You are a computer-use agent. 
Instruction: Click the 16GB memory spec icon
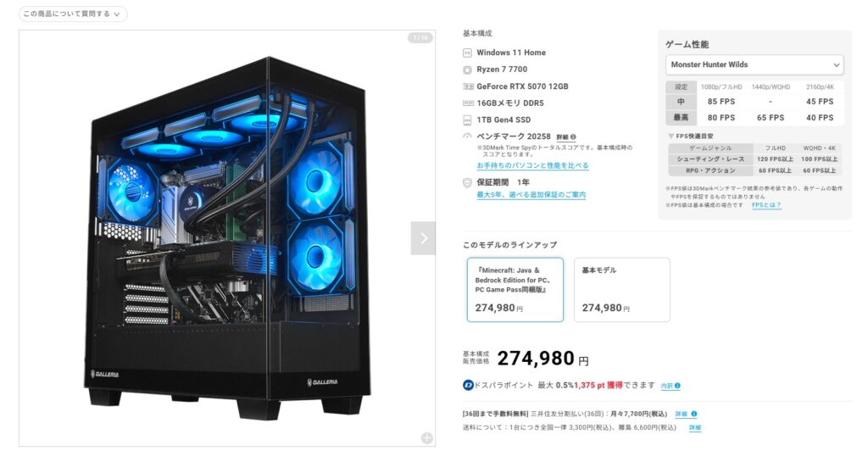click(x=468, y=103)
